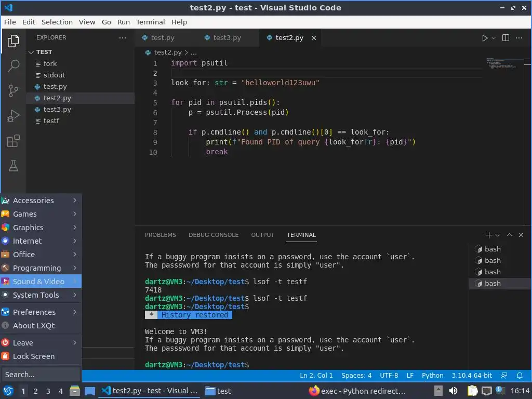Open the View menu
Viewport: 532px width, 399px height.
click(x=87, y=22)
